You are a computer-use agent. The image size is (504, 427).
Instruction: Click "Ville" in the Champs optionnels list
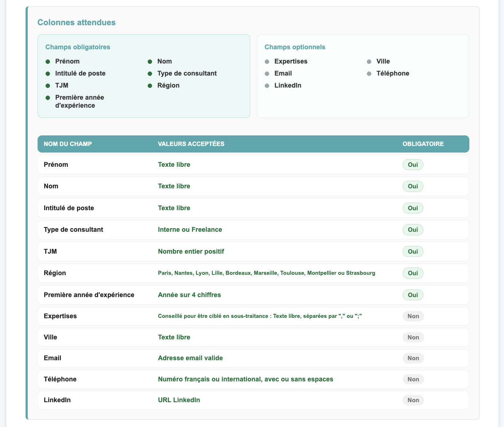pyautogui.click(x=383, y=61)
